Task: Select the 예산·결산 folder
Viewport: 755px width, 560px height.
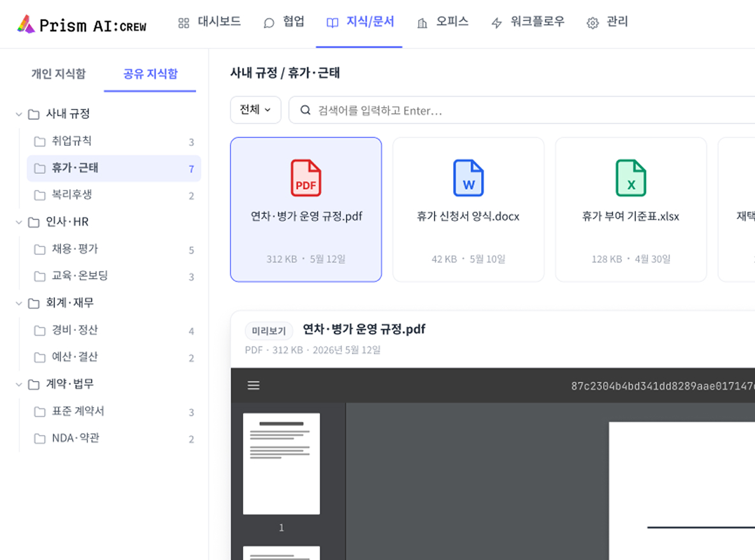Action: coord(113,357)
